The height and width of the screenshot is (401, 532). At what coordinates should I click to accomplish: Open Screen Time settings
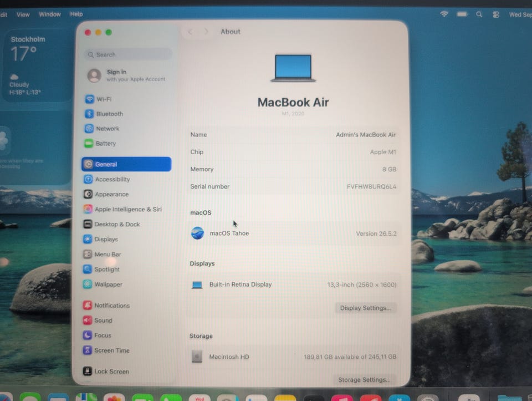pyautogui.click(x=126, y=350)
